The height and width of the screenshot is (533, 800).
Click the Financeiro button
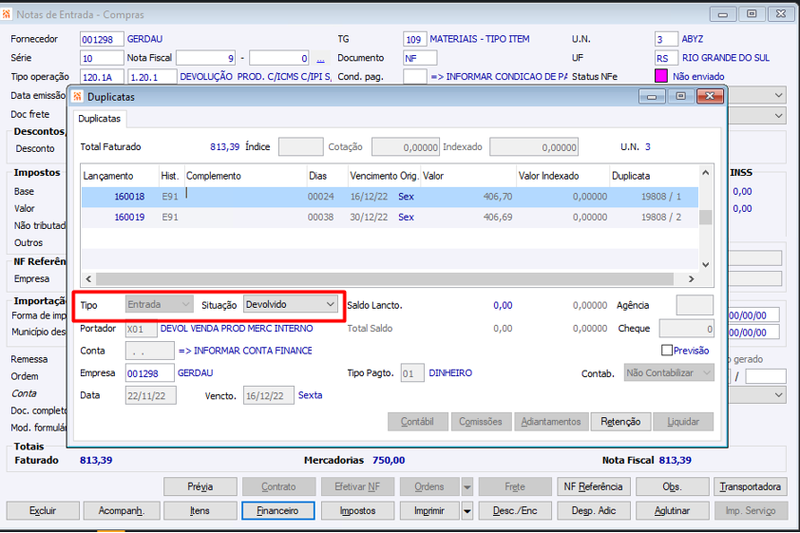(278, 511)
